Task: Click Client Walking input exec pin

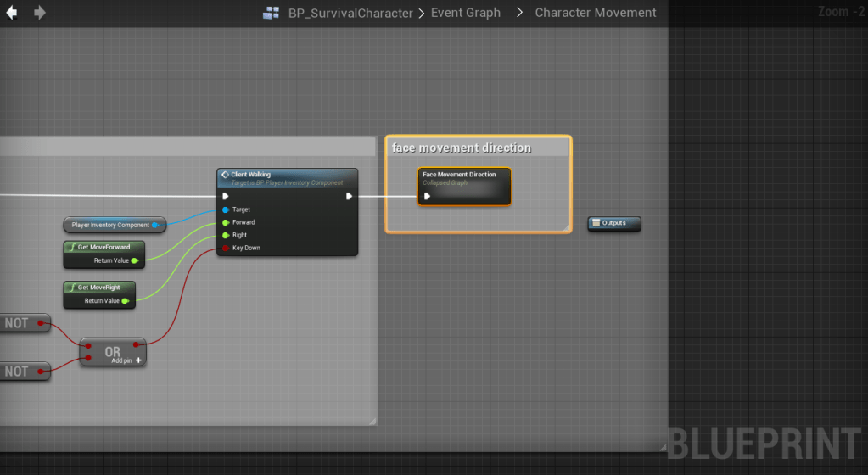Action: 226,196
